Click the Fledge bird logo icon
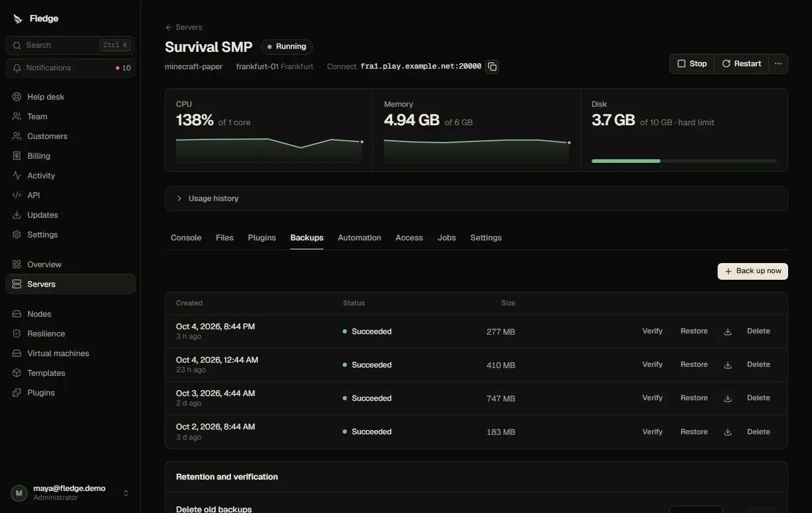 18,18
